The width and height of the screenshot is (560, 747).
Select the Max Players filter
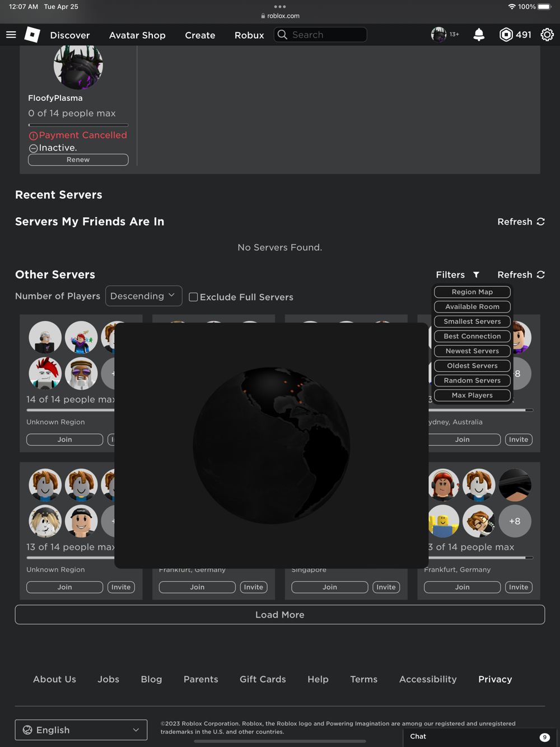coord(472,395)
